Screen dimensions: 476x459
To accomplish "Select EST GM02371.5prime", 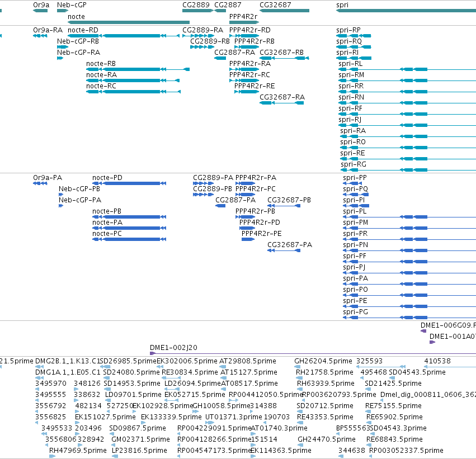I will [114, 445].
